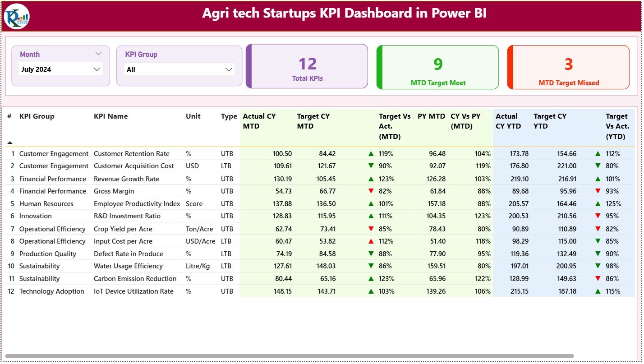
Task: Click the sort arrow under the # column
Action: pos(10,143)
